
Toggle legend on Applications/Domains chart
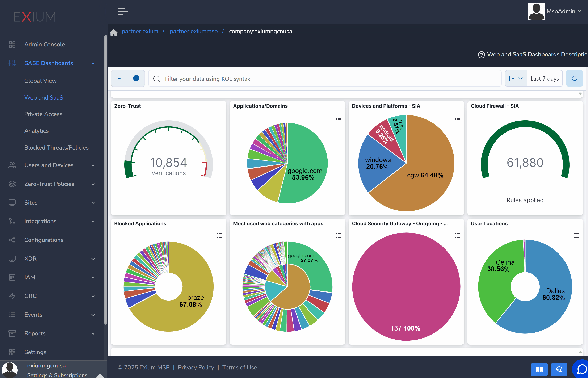point(339,118)
